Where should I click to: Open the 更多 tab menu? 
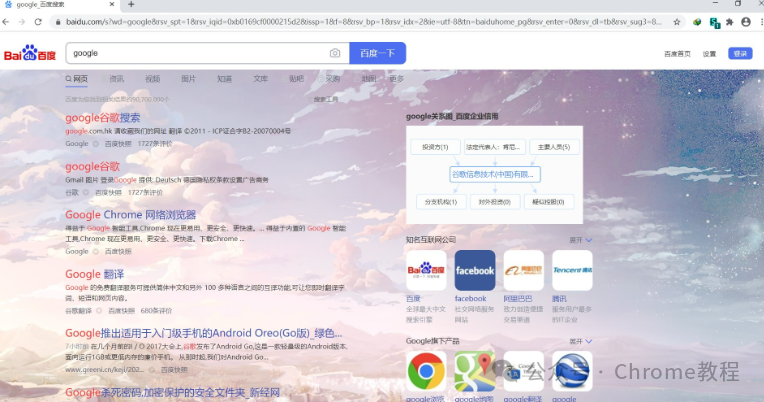pyautogui.click(x=397, y=79)
